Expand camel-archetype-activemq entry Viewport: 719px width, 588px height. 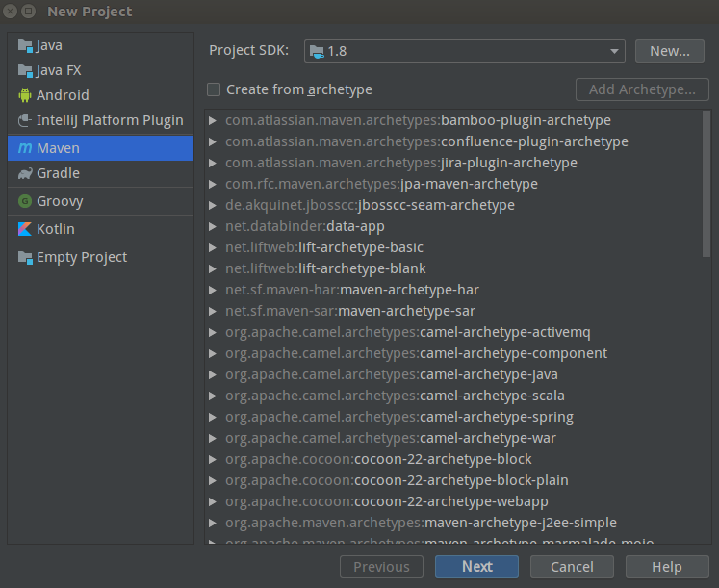click(x=213, y=332)
